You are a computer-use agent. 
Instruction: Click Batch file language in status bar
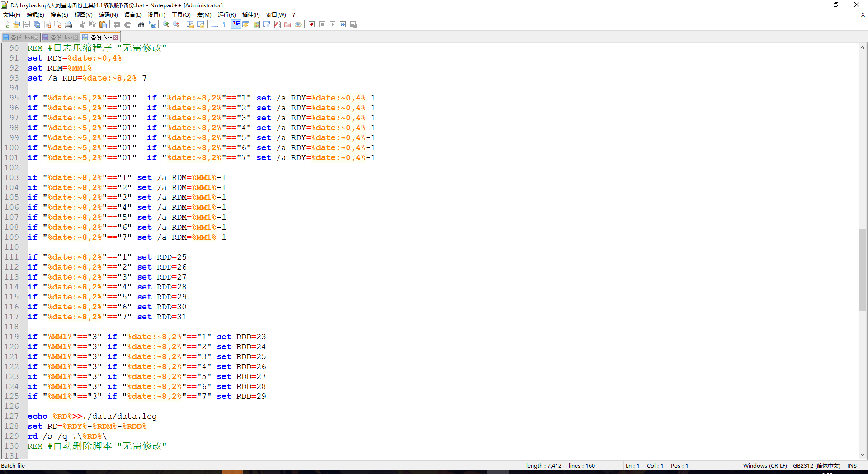click(13, 465)
